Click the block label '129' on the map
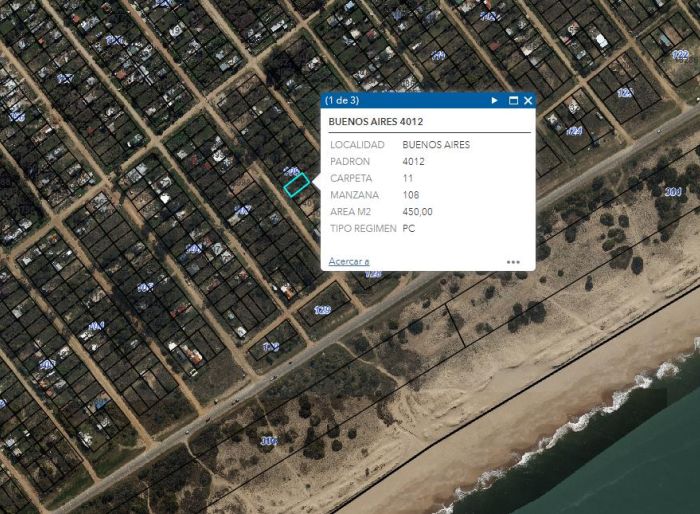 click(322, 310)
